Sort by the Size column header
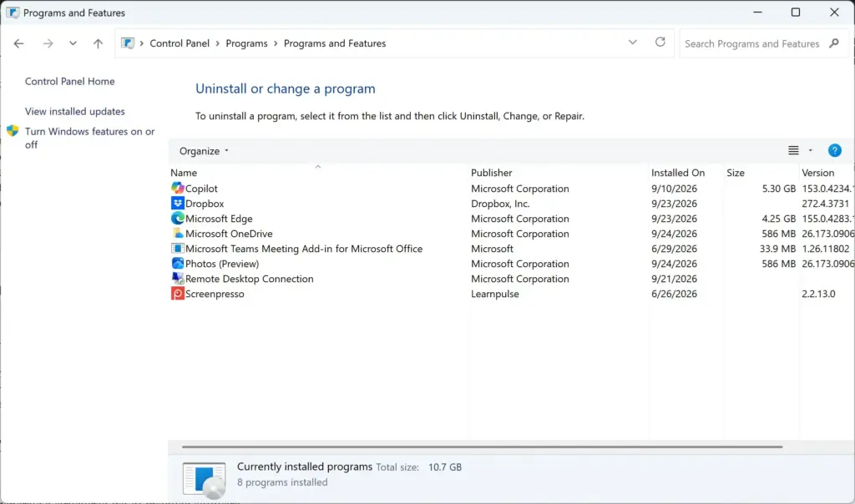Image resolution: width=855 pixels, height=504 pixels. coord(735,173)
